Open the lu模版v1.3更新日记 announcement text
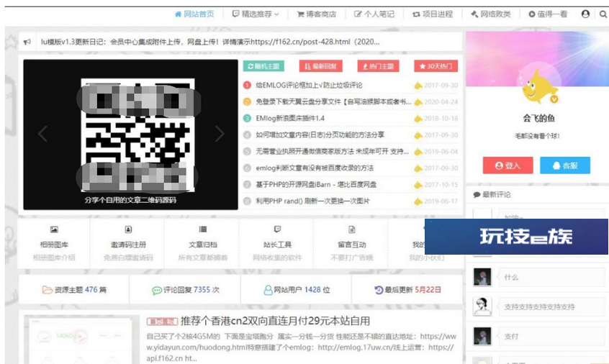 210,42
